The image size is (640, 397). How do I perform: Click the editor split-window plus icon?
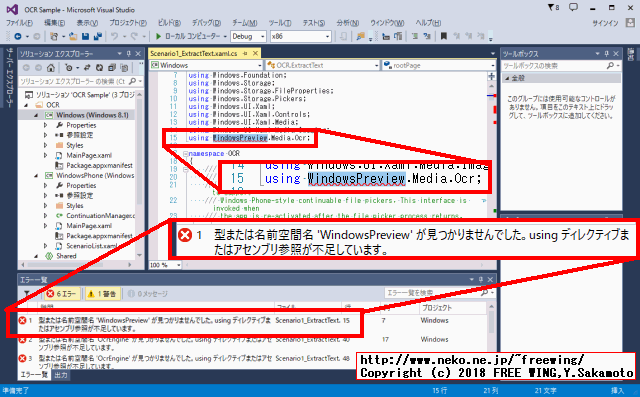[x=491, y=76]
